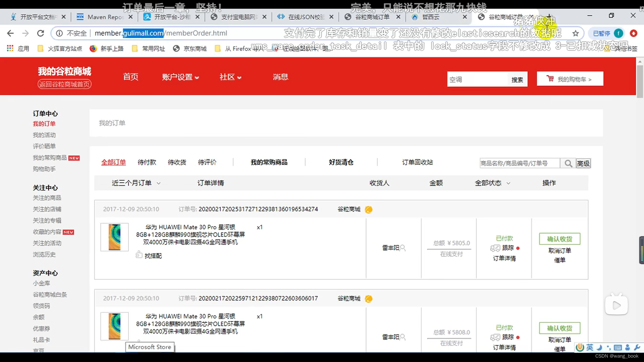
Task: Click the input method 英 tray icon
Action: tap(589, 347)
